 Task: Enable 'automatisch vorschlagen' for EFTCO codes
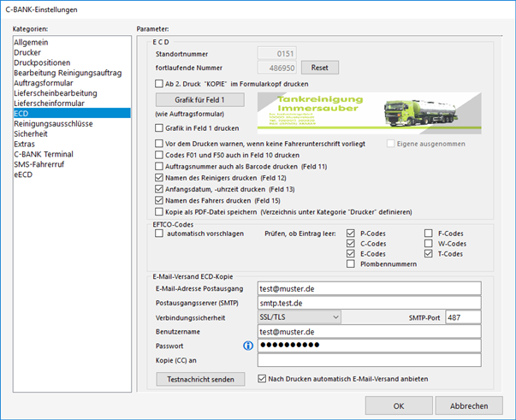160,233
